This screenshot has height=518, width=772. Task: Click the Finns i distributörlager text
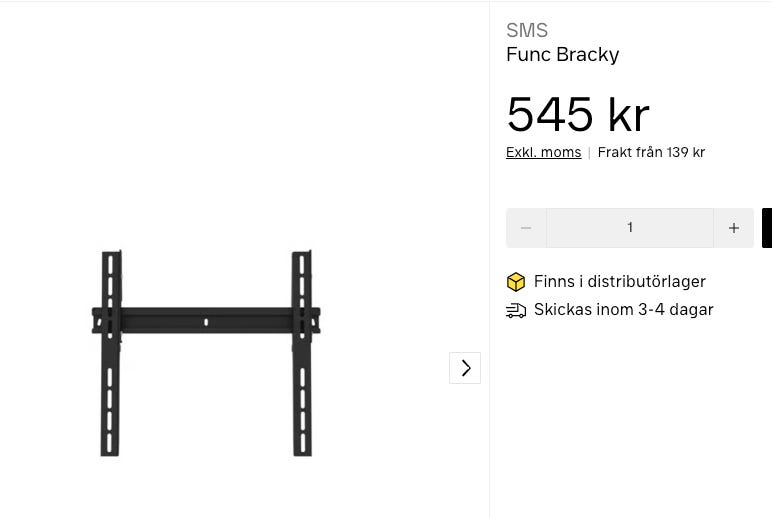620,282
